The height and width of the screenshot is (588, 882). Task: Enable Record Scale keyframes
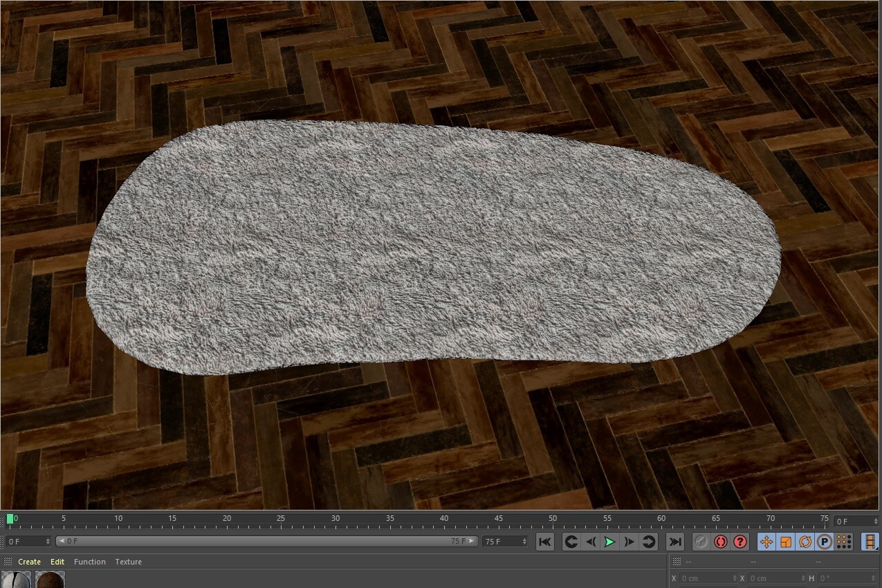coord(786,542)
